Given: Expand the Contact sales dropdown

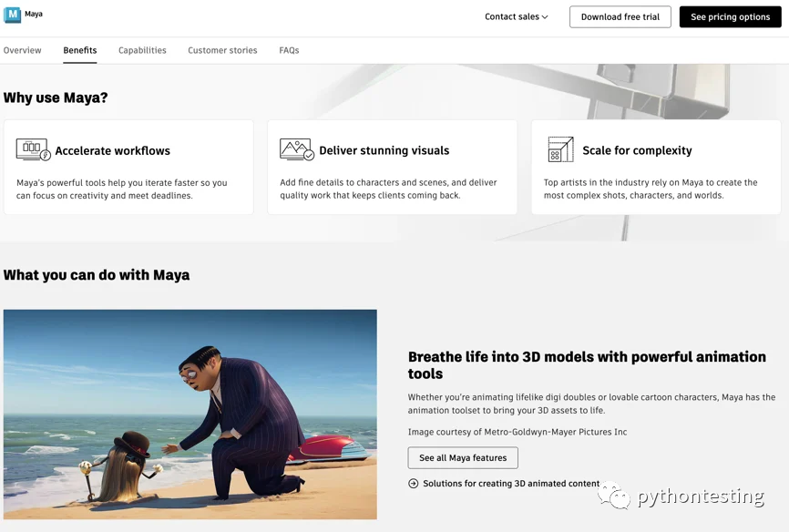Looking at the screenshot, I should pyautogui.click(x=516, y=16).
